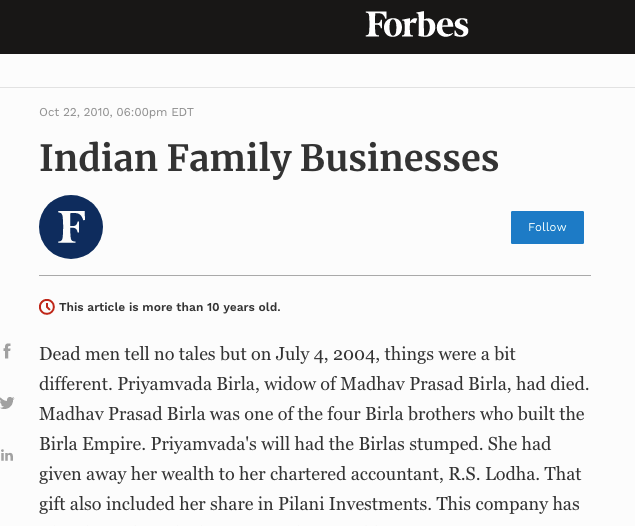This screenshot has height=526, width=635.
Task: Click the word 'stumped' in the paragraph
Action: click(443, 444)
